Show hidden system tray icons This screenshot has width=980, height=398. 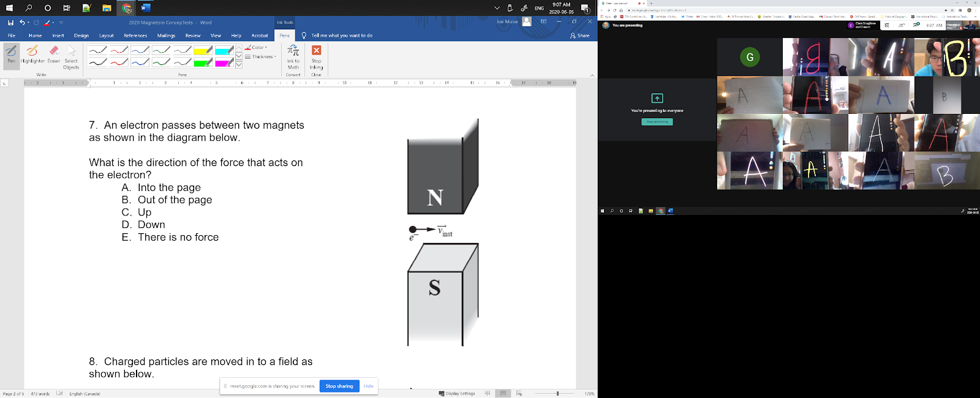(x=497, y=8)
